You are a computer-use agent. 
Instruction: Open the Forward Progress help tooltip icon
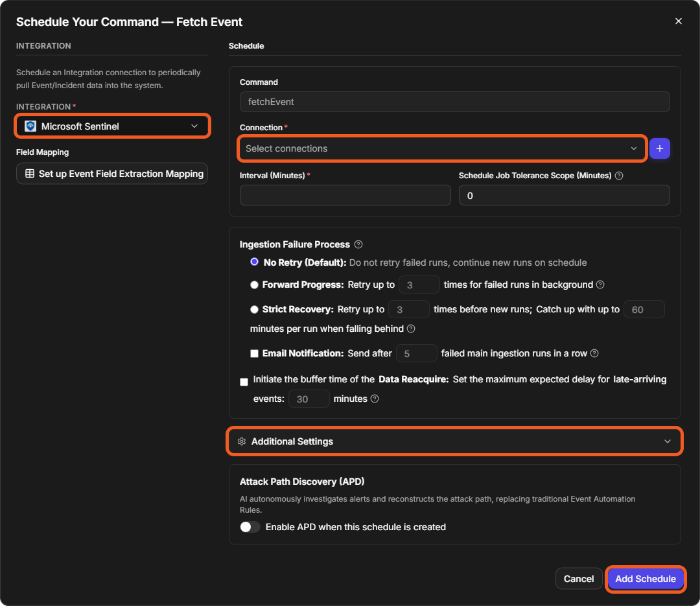click(600, 285)
